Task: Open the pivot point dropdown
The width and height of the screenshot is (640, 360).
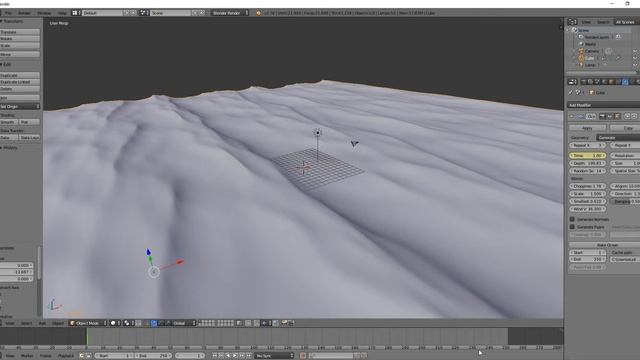Action: point(129,323)
